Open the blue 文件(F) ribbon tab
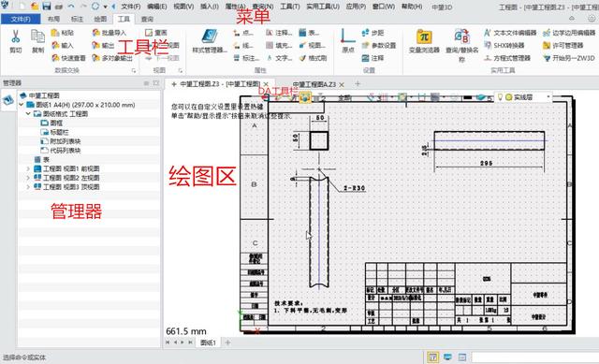The height and width of the screenshot is (364, 599). tap(21, 19)
